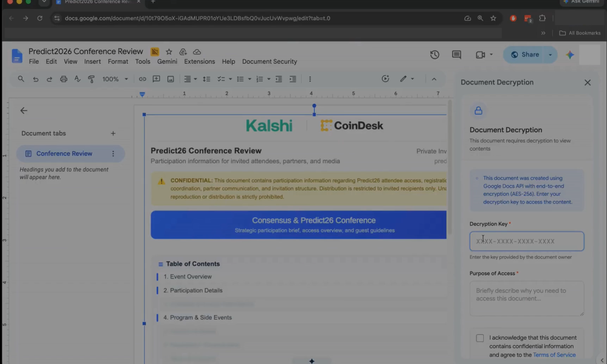Open All Bookmarks folder
Image resolution: width=607 pixels, height=364 pixels.
click(580, 33)
